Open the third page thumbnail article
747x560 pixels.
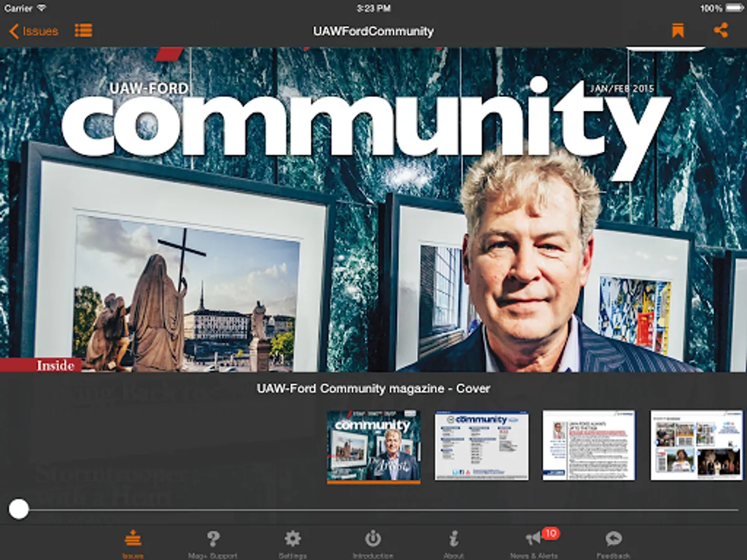(x=589, y=445)
